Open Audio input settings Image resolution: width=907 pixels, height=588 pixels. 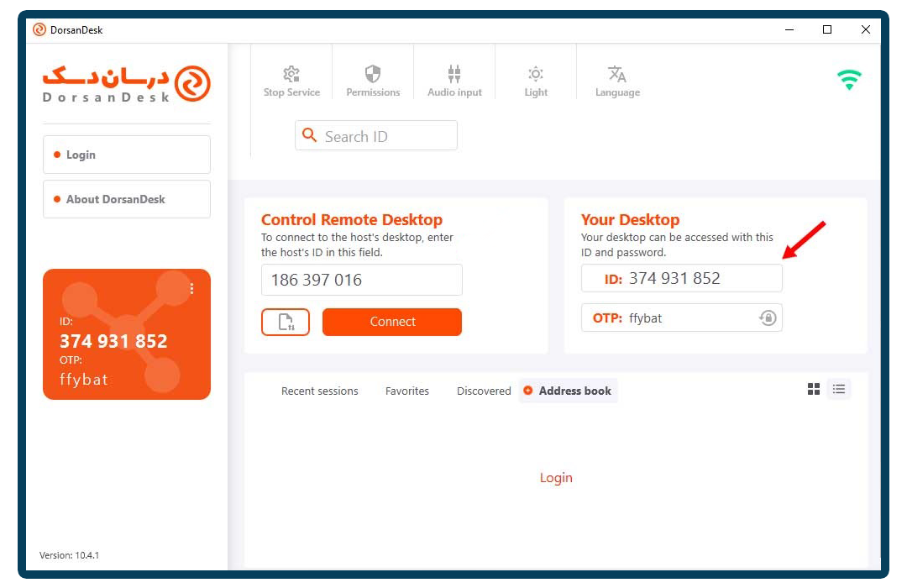(454, 74)
